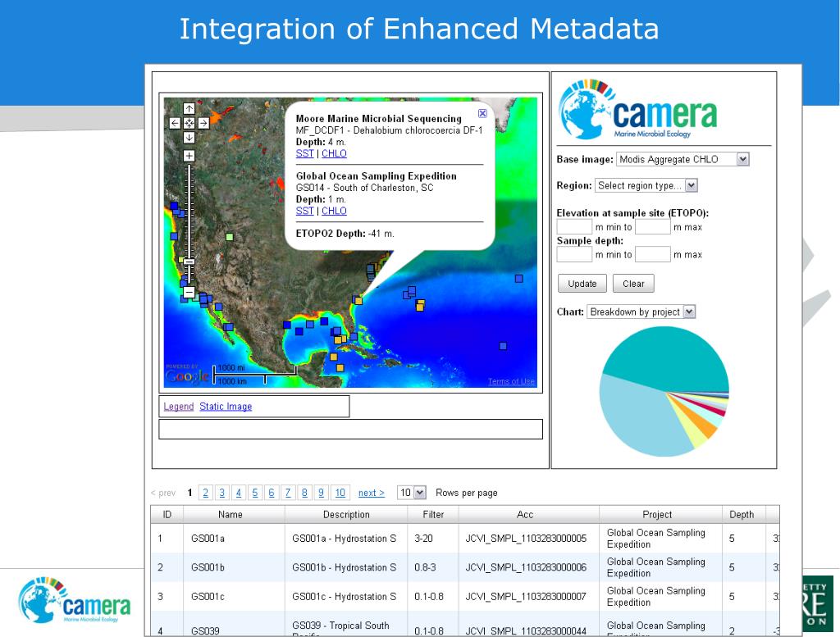Screen dimensions: 840x637
Task: Close the map info popup
Action: [482, 114]
